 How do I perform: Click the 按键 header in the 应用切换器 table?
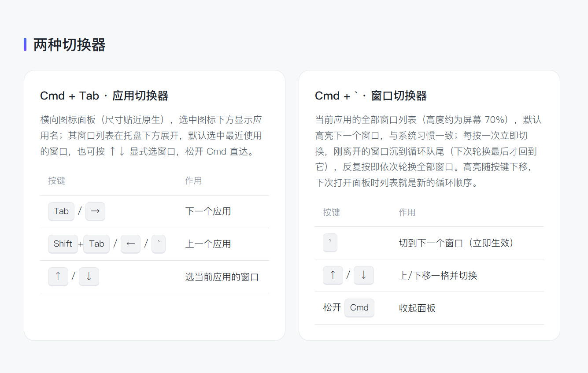click(57, 181)
